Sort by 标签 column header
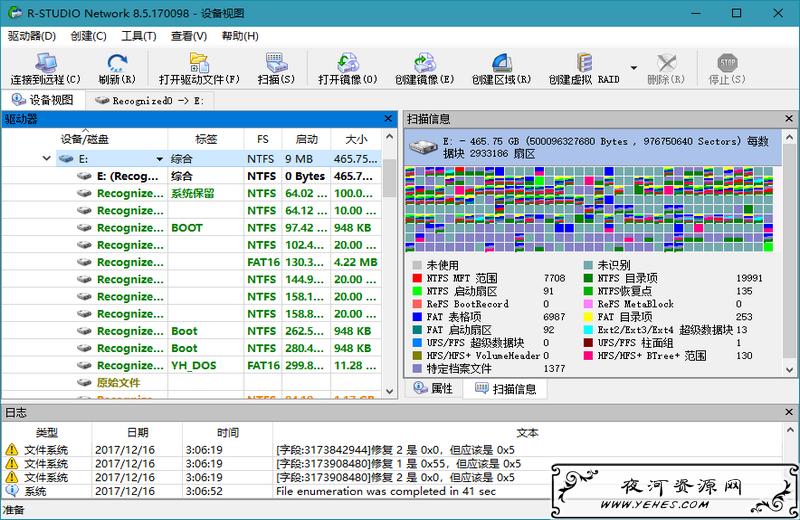Viewport: 800px width, 520px height. tap(206, 139)
